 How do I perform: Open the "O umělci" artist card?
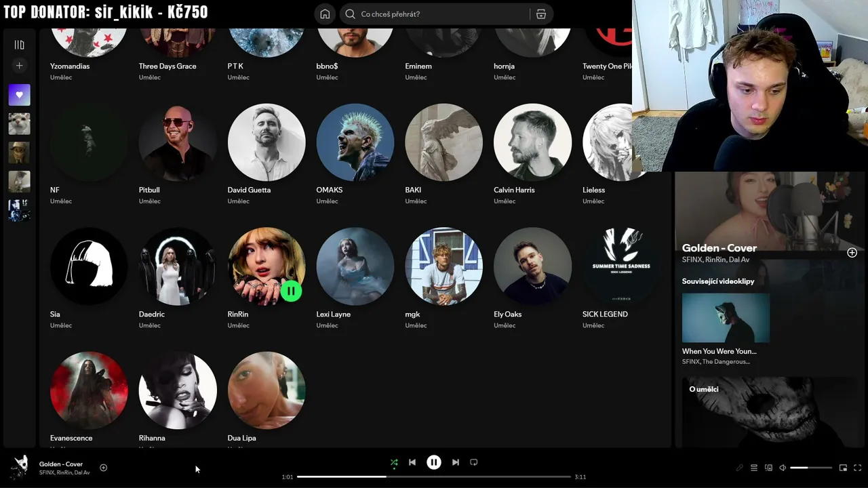770,412
